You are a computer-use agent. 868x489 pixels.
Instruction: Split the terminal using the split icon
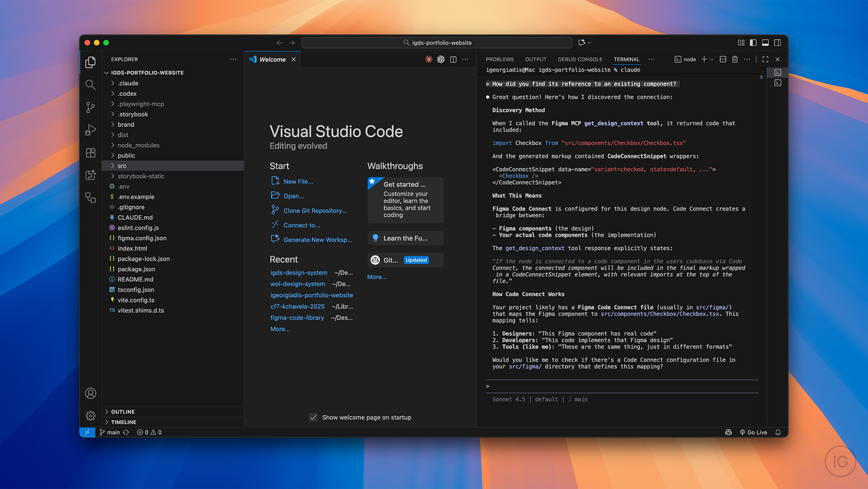coord(722,59)
